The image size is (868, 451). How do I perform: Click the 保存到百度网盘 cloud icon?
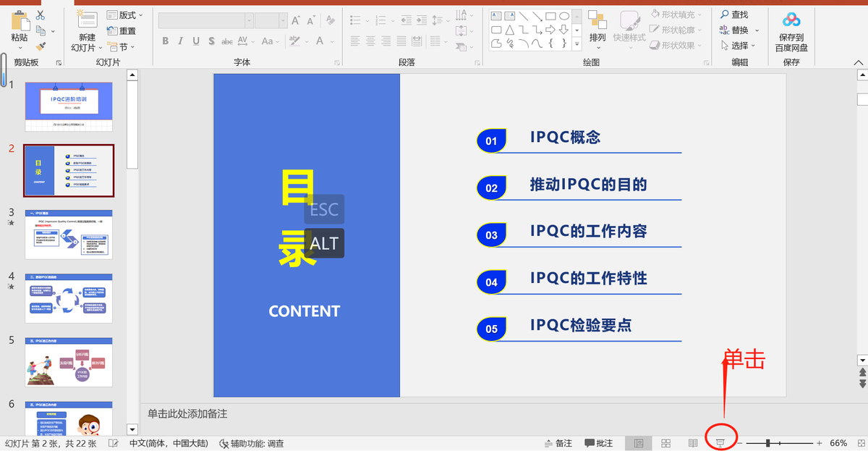[x=791, y=20]
